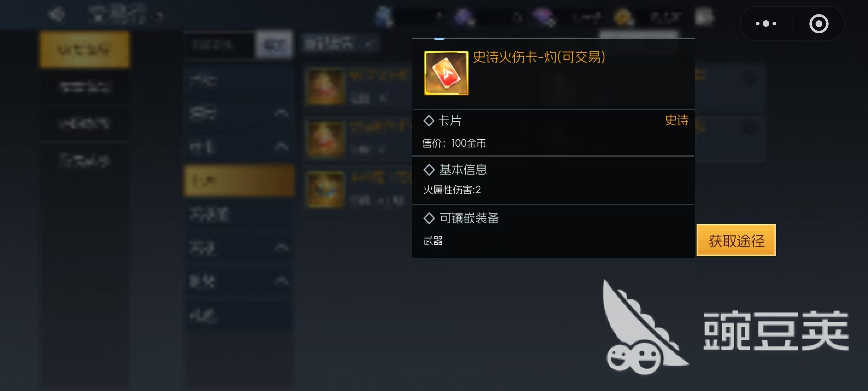The image size is (868, 391).
Task: Switch to the second left sidebar tab
Action: pos(85,87)
